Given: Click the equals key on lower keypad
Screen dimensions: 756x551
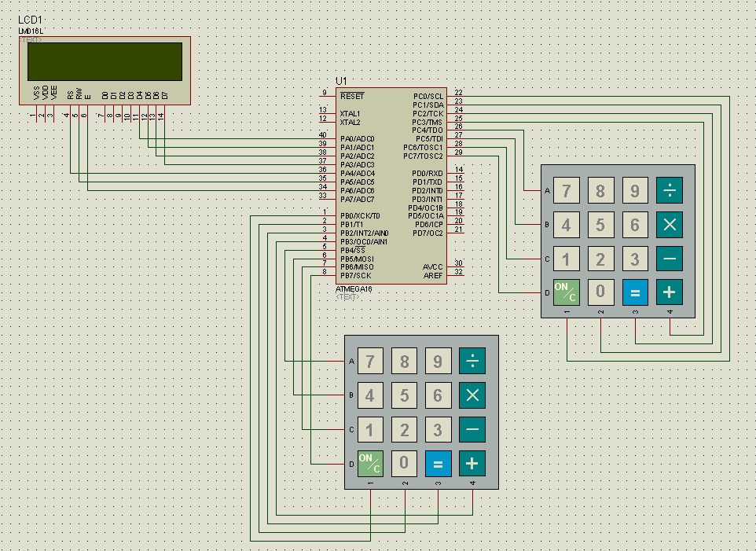Looking at the screenshot, I should (439, 464).
